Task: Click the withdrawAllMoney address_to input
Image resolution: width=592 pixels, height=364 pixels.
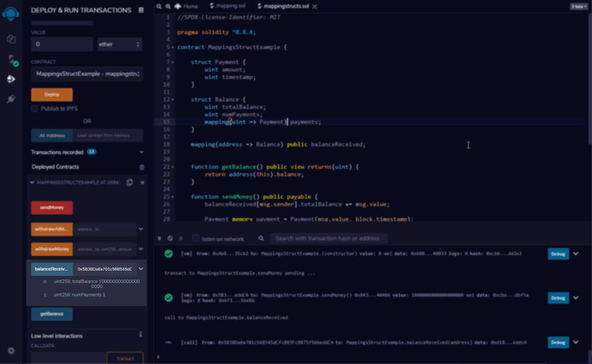Action: (105, 229)
